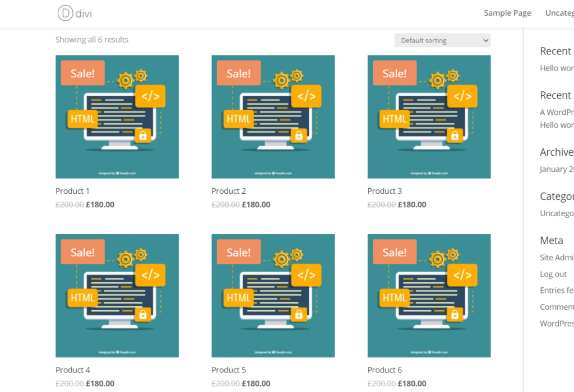Open the Sample Page menu link
The width and height of the screenshot is (574, 392).
507,13
